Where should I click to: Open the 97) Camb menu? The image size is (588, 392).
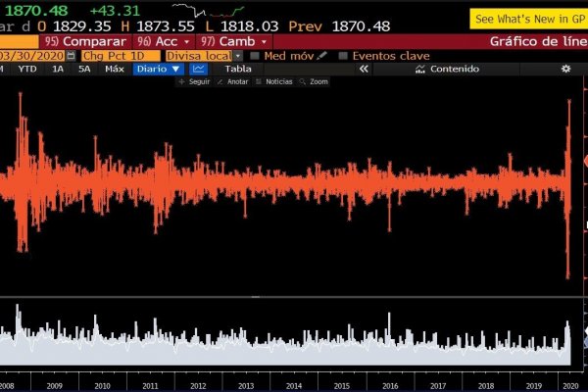[x=234, y=41]
